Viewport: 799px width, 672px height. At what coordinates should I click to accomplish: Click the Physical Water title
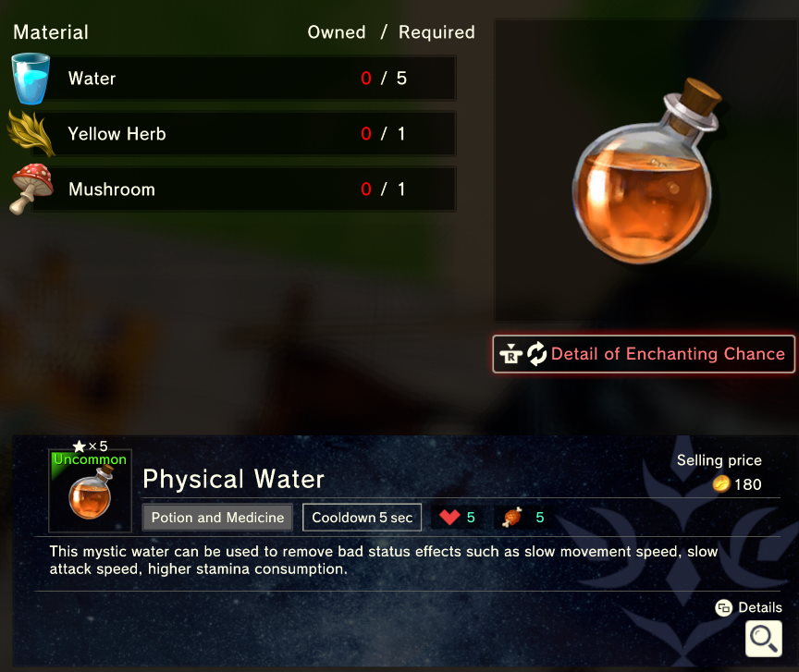pyautogui.click(x=233, y=479)
